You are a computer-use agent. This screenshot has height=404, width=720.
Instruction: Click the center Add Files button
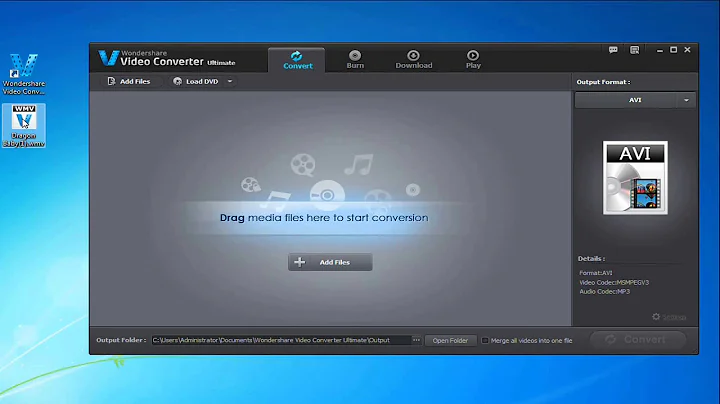[x=330, y=262]
